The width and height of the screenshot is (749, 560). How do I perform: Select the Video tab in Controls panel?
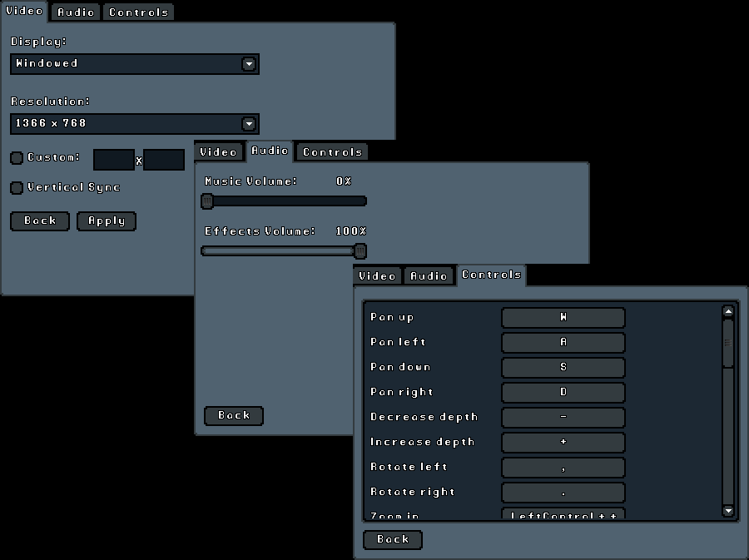pos(377,276)
